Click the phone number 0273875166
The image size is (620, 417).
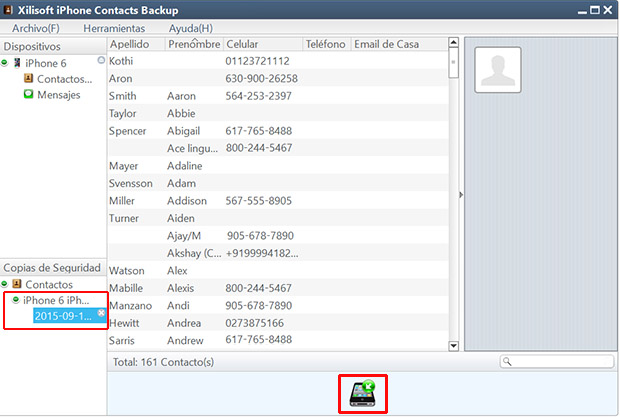pyautogui.click(x=255, y=323)
